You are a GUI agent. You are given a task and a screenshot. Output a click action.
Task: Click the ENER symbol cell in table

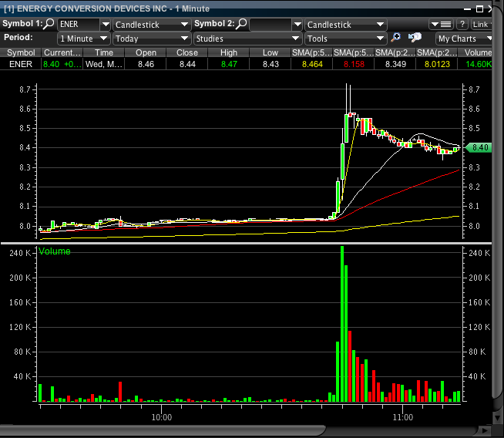20,64
